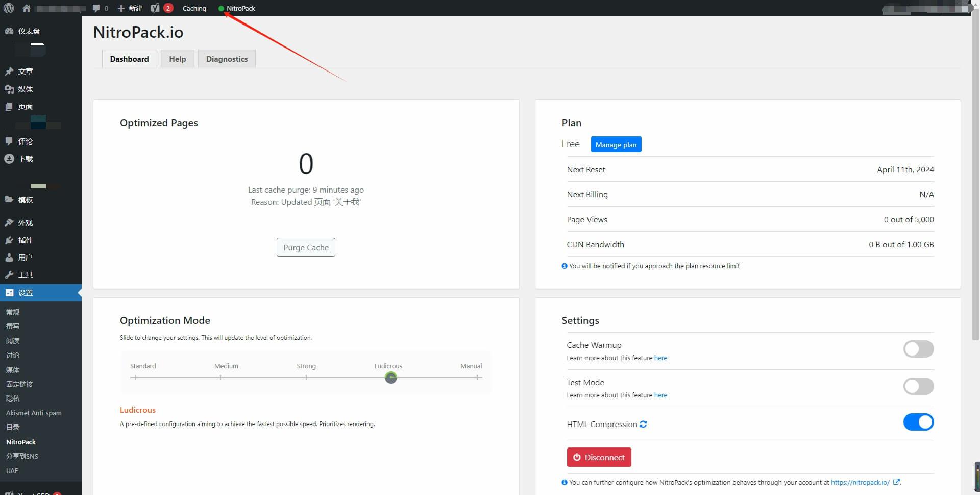
Task: Enable the Test Mode toggle
Action: pos(918,386)
